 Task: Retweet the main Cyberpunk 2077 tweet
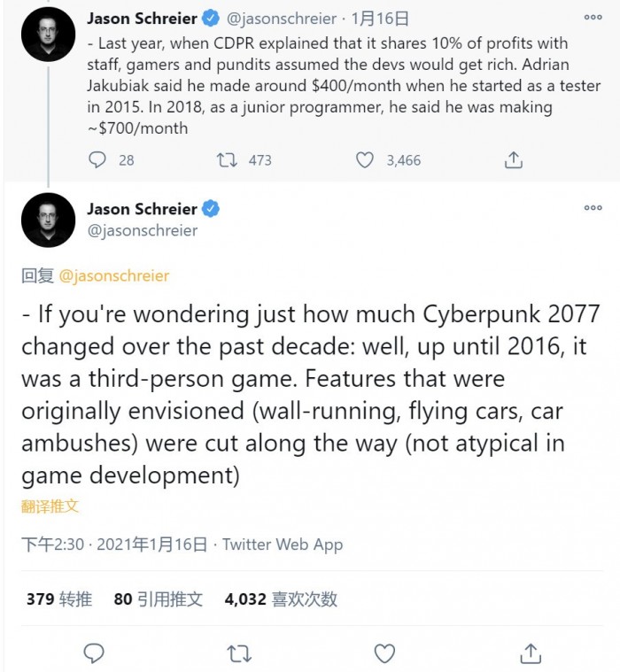click(x=239, y=653)
